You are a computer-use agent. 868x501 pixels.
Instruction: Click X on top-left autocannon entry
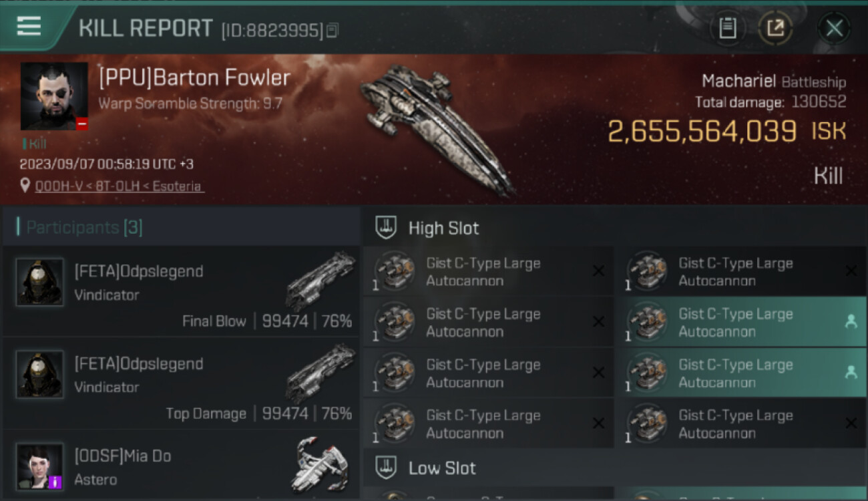[x=598, y=271]
